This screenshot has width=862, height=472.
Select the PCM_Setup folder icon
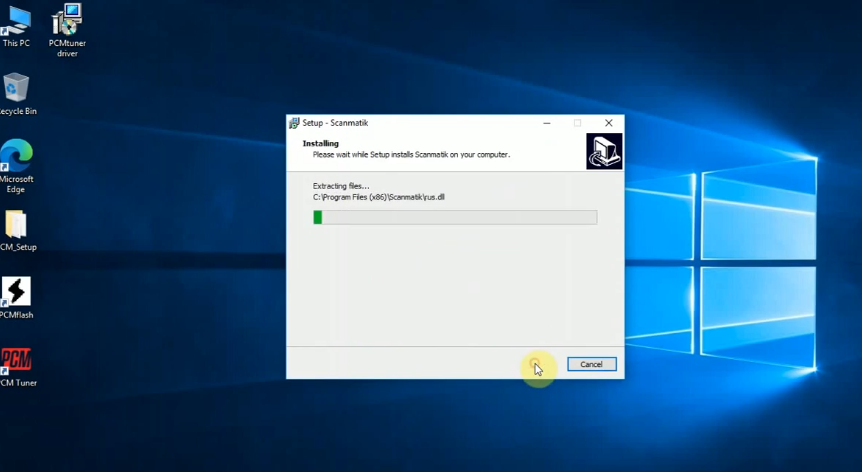tap(16, 231)
